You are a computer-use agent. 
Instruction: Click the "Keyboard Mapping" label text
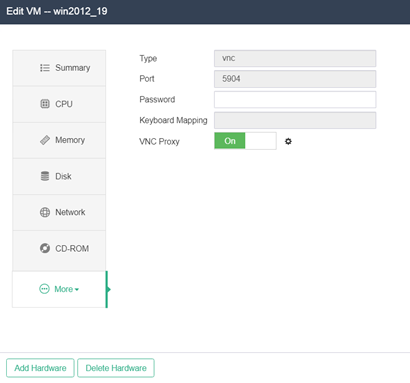pyautogui.click(x=173, y=120)
